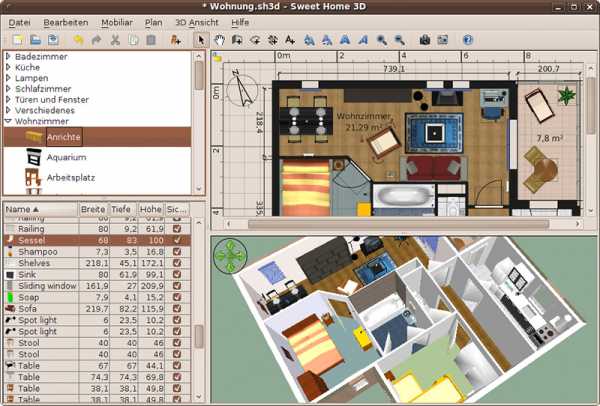The width and height of the screenshot is (600, 406).
Task: Click the Help question mark icon
Action: tap(467, 40)
